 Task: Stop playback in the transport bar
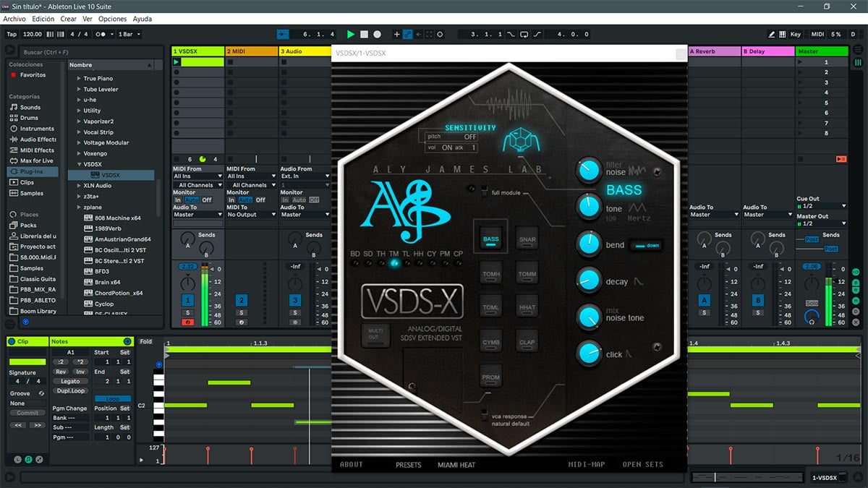coord(365,34)
